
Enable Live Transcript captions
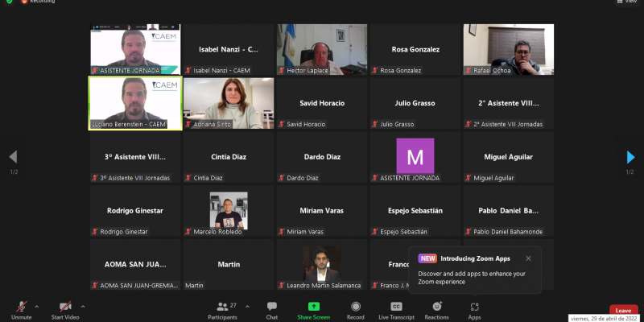pos(396,310)
